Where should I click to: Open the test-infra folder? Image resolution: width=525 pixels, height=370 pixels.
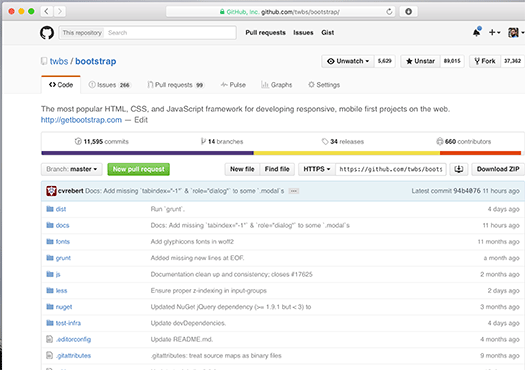coord(68,323)
